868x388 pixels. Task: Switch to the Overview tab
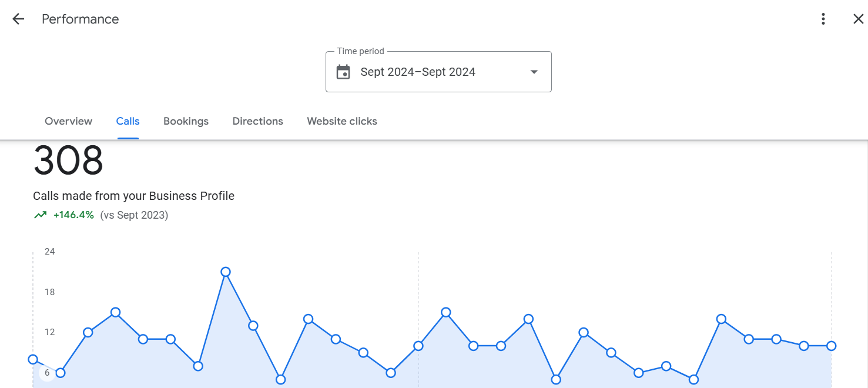pyautogui.click(x=68, y=121)
